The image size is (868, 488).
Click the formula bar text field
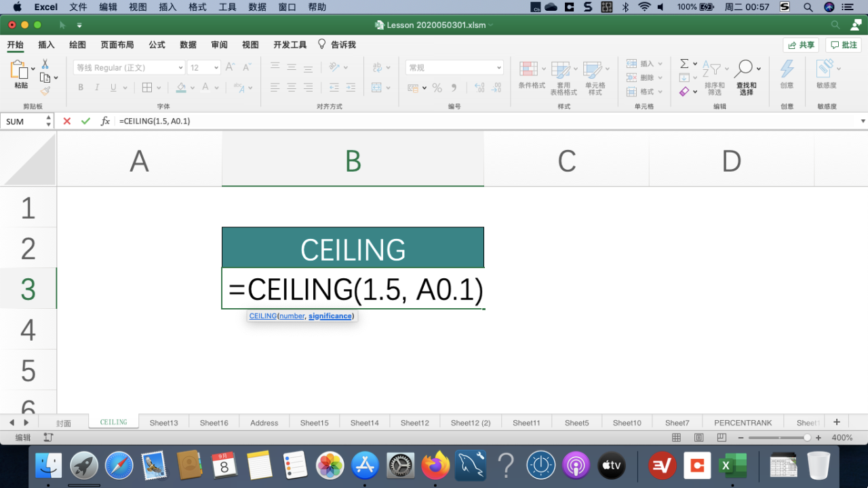[x=488, y=121]
